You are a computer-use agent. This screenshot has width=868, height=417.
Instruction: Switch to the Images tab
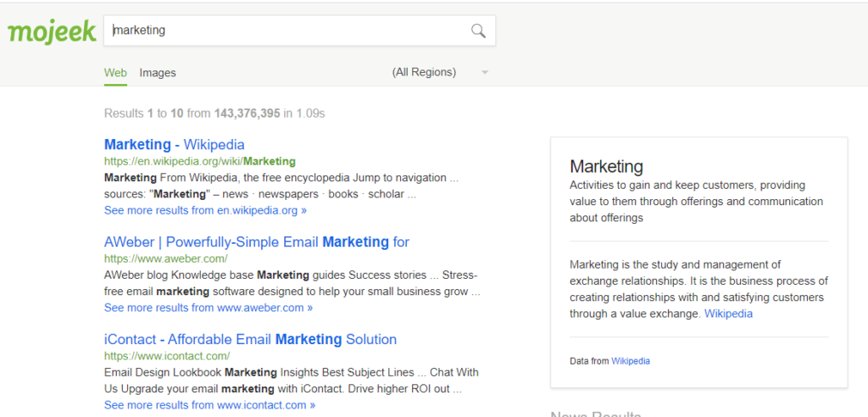(158, 73)
